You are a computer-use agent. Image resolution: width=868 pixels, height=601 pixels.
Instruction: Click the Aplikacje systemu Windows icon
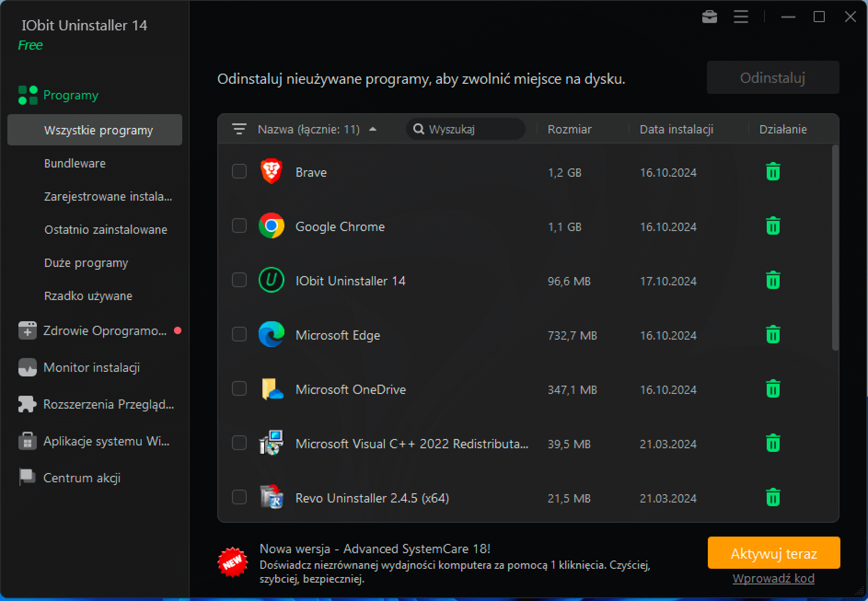(x=27, y=441)
